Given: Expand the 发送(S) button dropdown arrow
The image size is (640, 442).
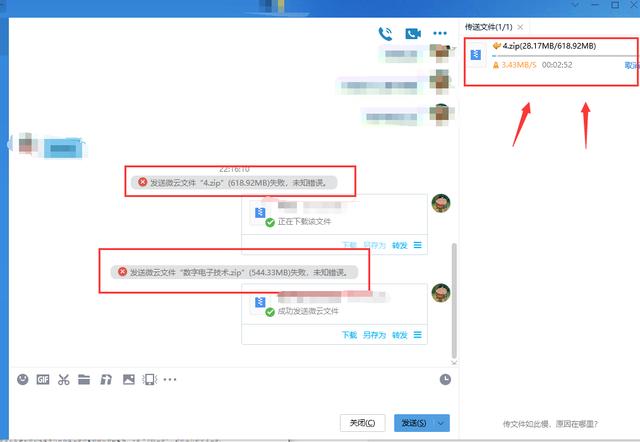Looking at the screenshot, I should [441, 423].
